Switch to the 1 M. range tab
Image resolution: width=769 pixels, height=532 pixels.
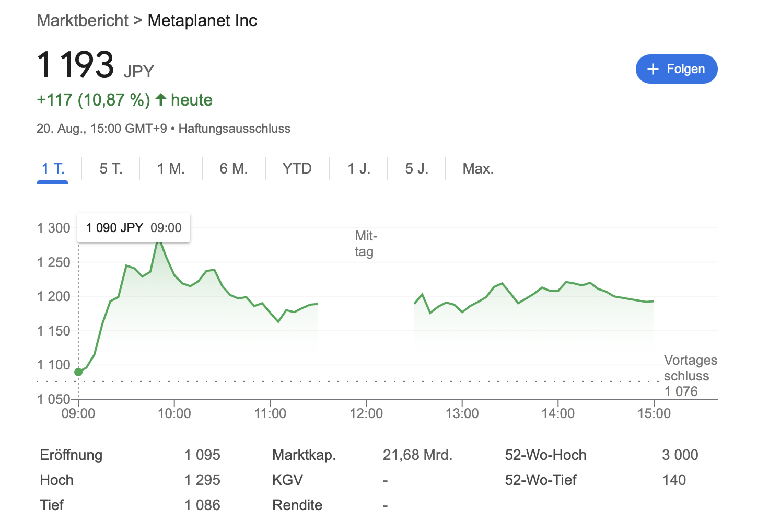[x=171, y=168]
